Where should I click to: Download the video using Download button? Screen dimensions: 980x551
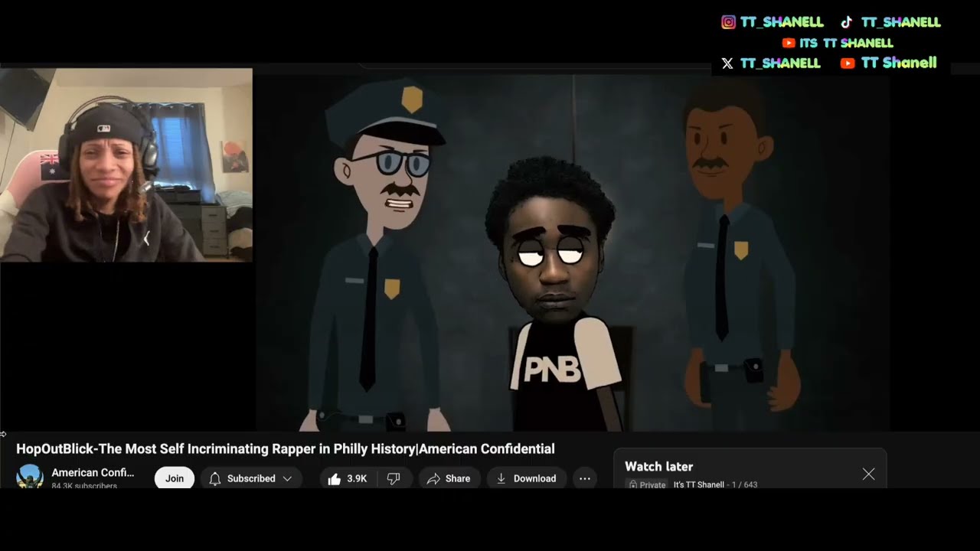[527, 478]
